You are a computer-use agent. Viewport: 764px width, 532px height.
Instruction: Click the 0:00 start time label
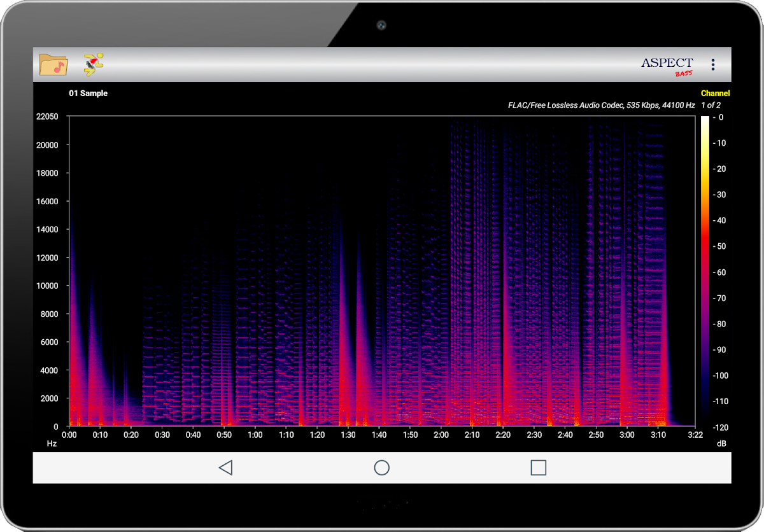[x=69, y=435]
